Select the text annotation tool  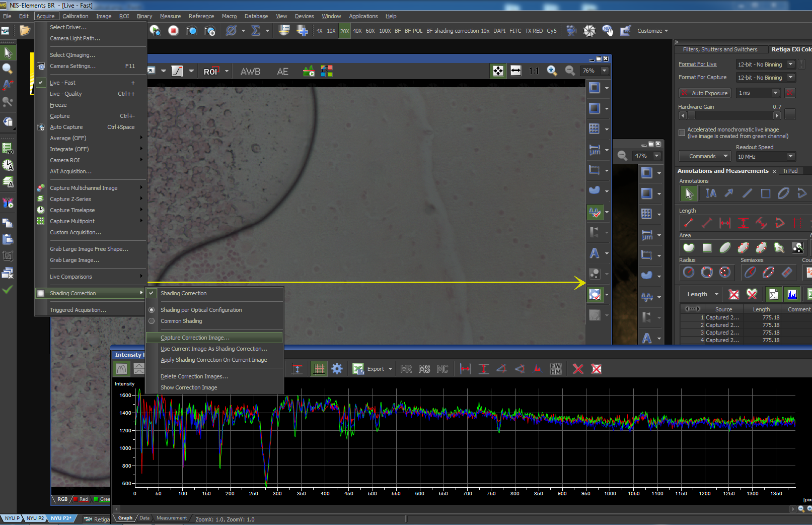point(710,193)
